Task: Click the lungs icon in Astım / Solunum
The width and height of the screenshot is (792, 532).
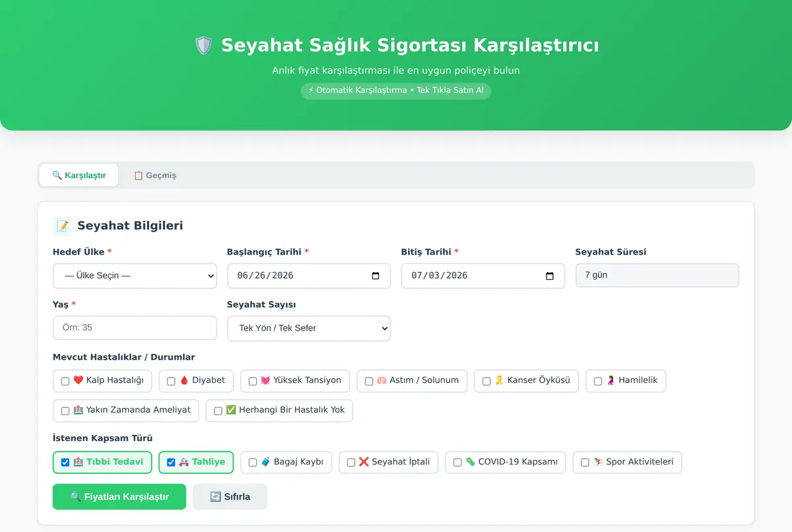Action: point(381,380)
